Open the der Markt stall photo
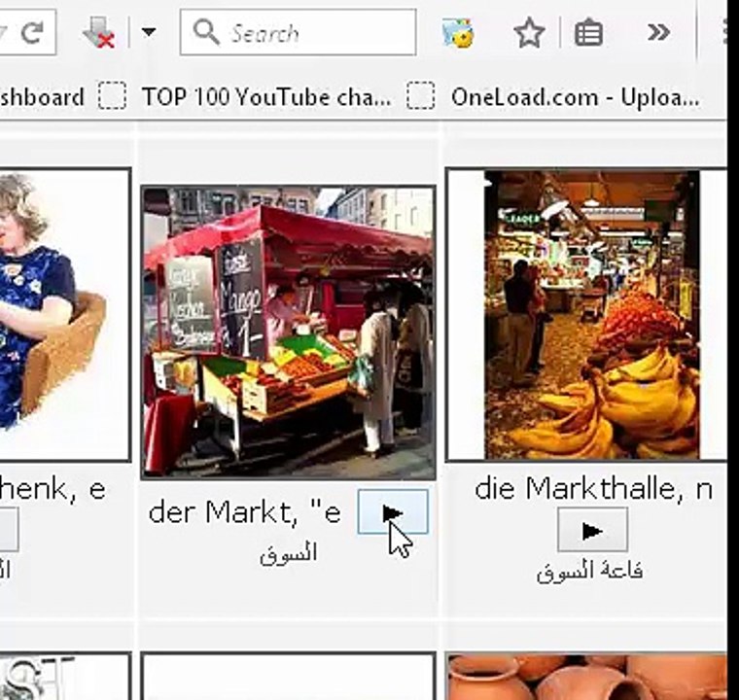This screenshot has width=739, height=700. [289, 332]
